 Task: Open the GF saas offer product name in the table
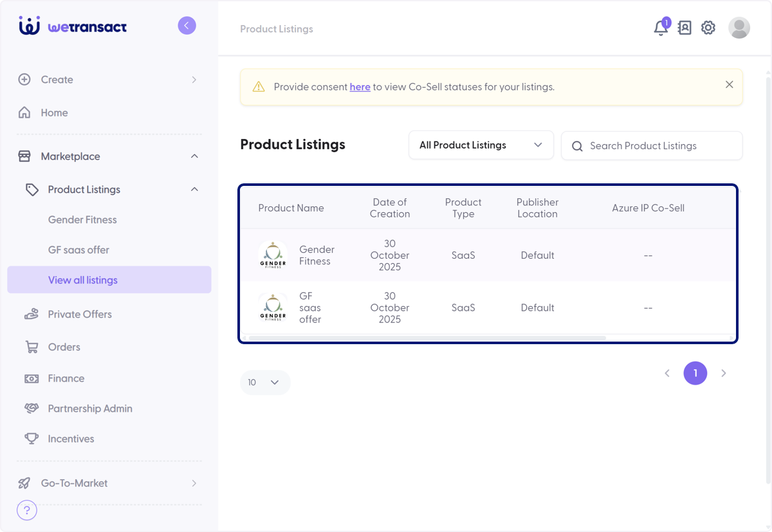[x=310, y=307]
